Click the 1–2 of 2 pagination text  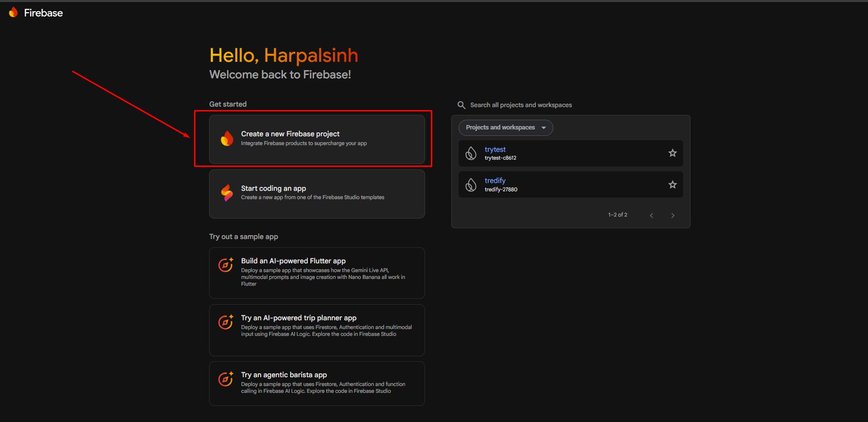point(618,215)
